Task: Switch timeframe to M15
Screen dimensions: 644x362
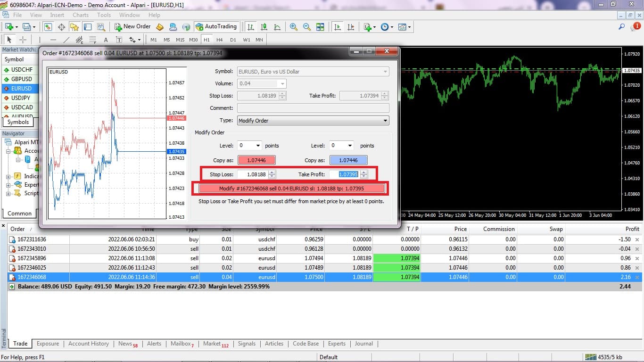Action: pos(180,40)
